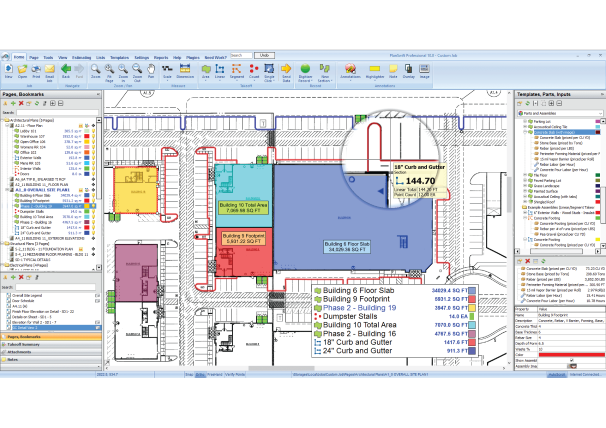Click the Undo button
606x428 pixels.
click(264, 55)
